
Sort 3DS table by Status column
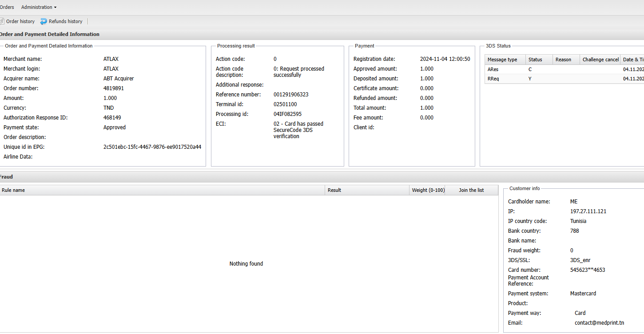tap(535, 60)
